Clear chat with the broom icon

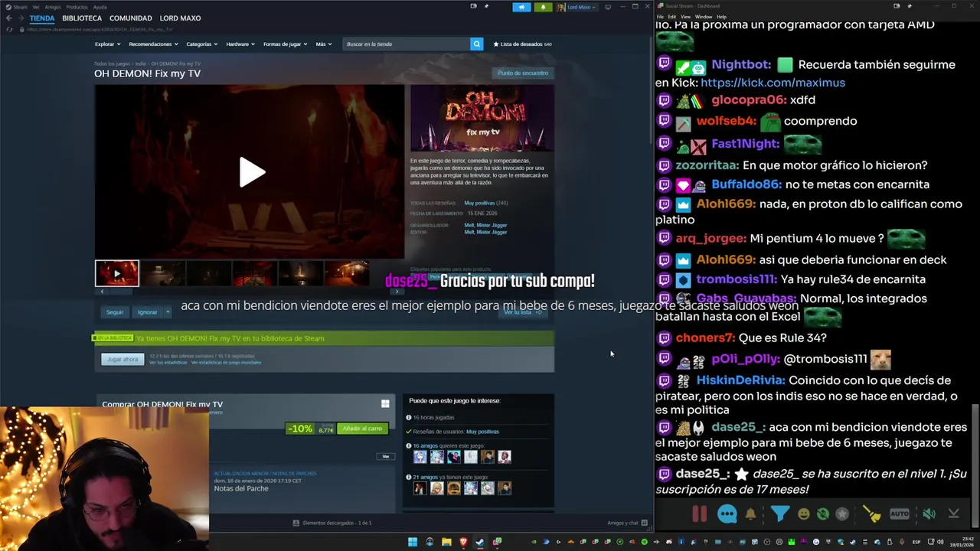pyautogui.click(x=871, y=514)
